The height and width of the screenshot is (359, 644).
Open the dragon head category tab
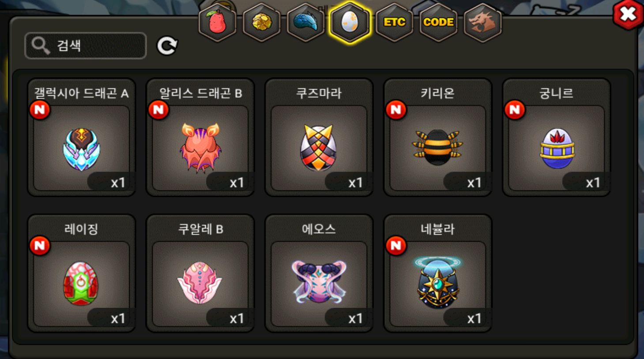click(x=482, y=22)
